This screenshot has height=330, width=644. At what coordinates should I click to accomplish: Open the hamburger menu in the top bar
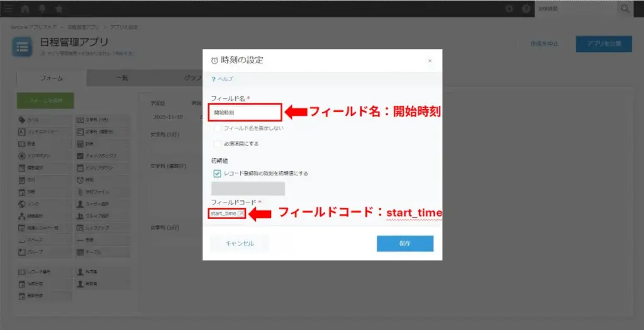pyautogui.click(x=9, y=9)
